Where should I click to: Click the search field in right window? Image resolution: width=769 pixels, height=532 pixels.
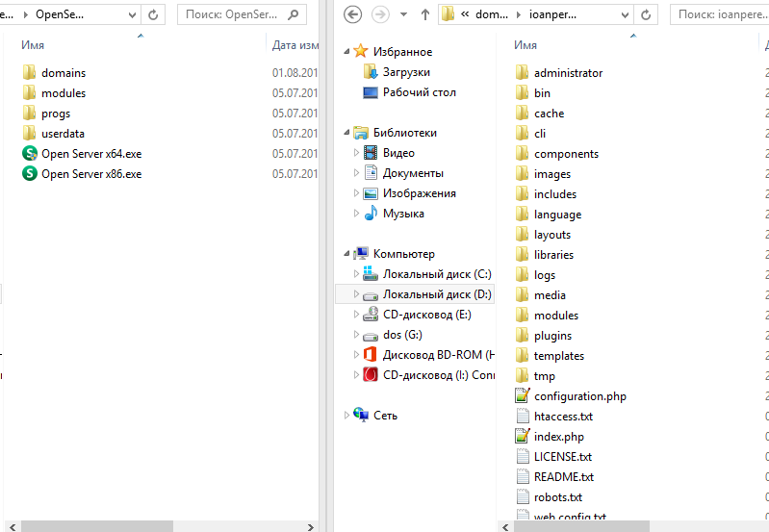[717, 15]
